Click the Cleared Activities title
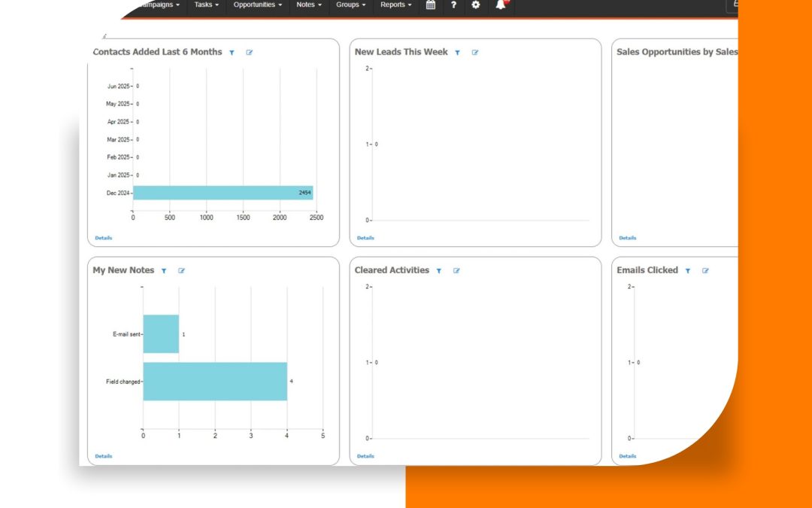Viewport: 812px width, 508px height. coord(392,270)
